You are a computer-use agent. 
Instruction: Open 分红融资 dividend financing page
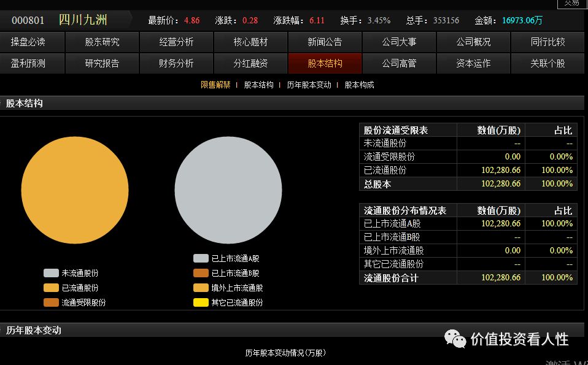click(250, 63)
